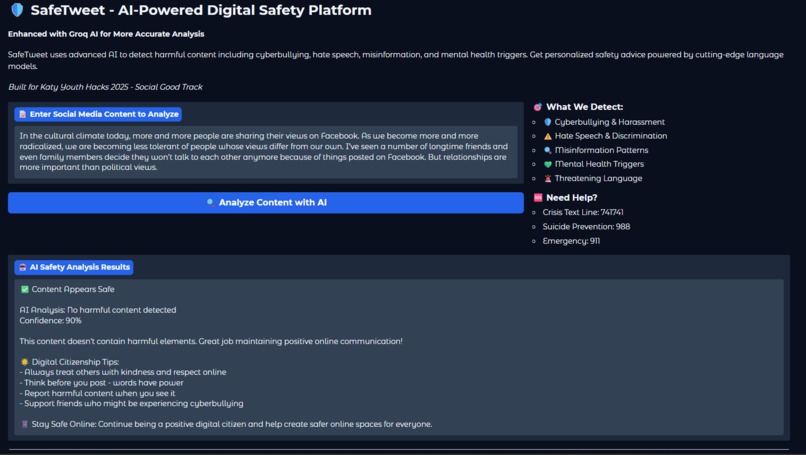Click the 'Need Help?' heading

[x=572, y=197]
